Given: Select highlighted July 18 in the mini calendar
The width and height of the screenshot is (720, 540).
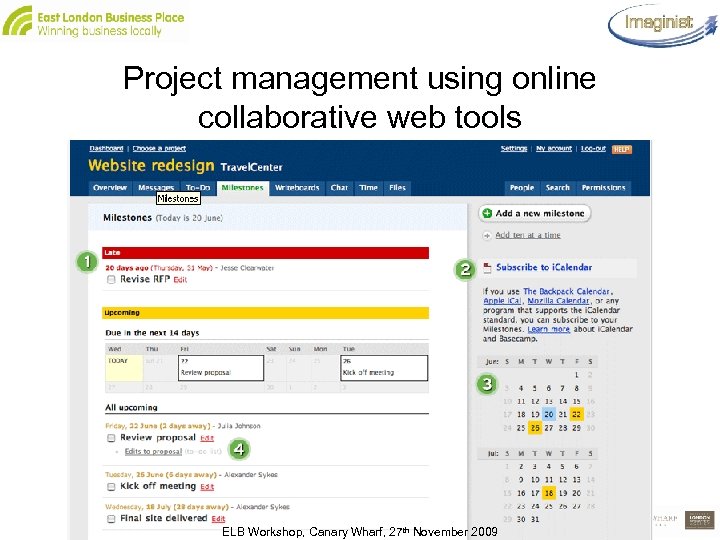Looking at the screenshot, I should tap(549, 493).
